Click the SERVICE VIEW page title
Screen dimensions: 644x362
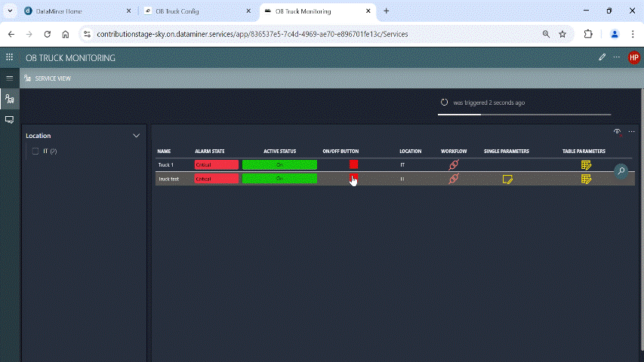(53, 78)
